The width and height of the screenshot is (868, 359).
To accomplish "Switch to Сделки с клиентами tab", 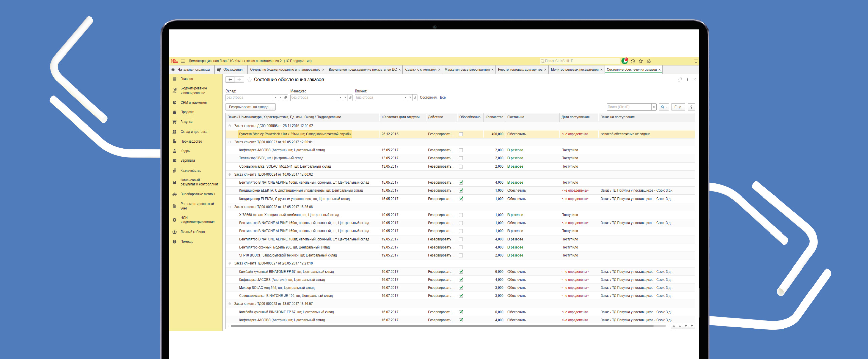I will [x=420, y=70].
